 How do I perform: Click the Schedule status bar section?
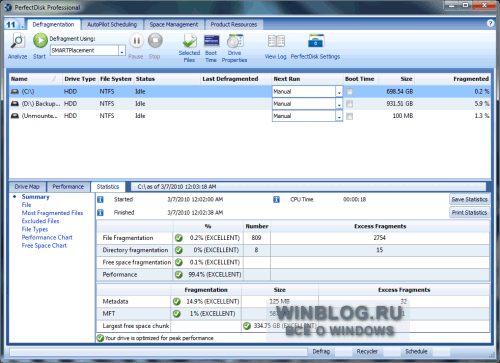coord(416,351)
